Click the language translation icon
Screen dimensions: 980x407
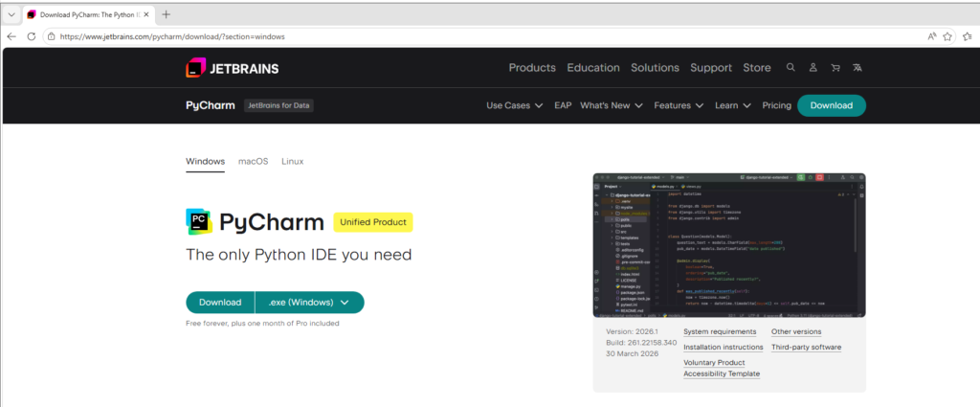coord(857,68)
